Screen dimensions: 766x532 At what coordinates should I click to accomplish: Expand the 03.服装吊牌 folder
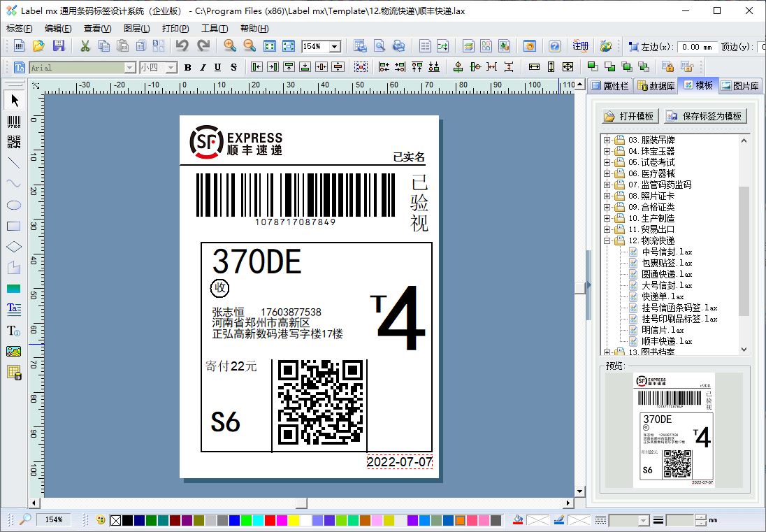(x=607, y=140)
